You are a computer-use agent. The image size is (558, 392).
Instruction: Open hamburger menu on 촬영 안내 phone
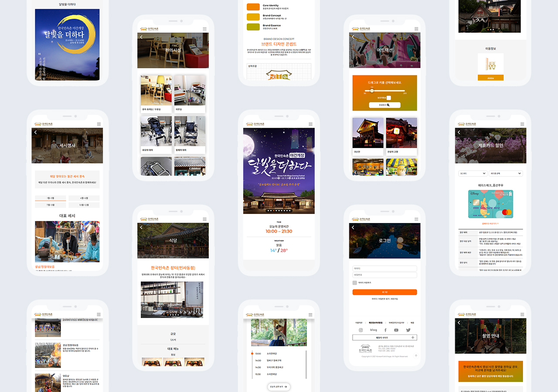coord(522,314)
